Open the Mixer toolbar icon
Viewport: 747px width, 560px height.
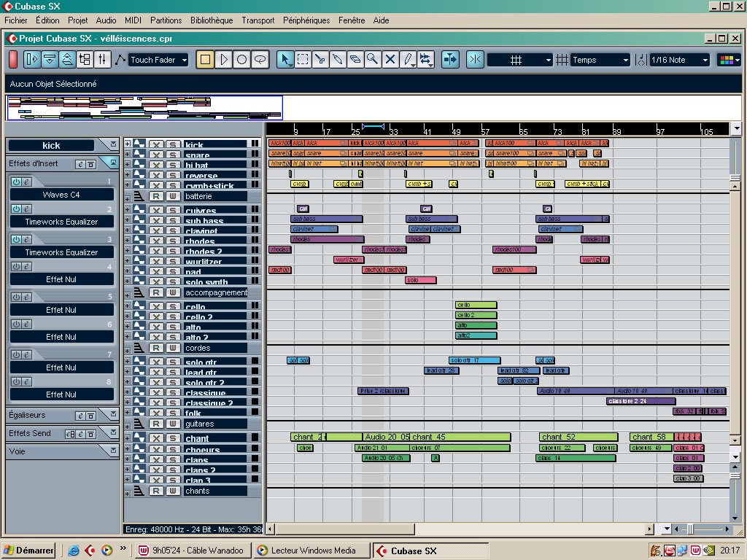[102, 60]
